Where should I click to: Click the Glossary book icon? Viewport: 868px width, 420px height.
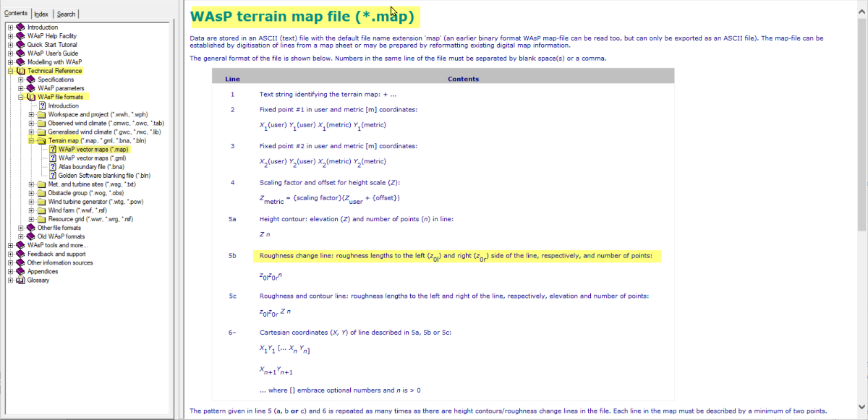tap(20, 280)
